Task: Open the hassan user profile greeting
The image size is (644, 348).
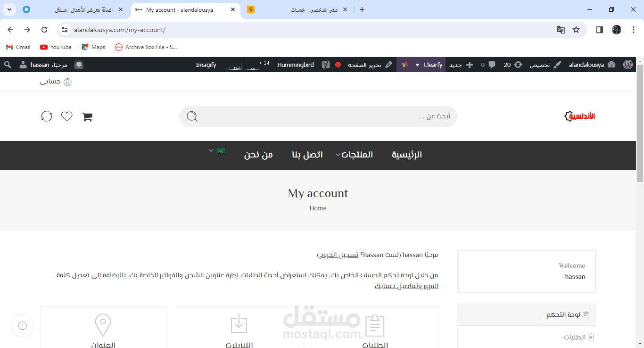Action: pos(43,65)
